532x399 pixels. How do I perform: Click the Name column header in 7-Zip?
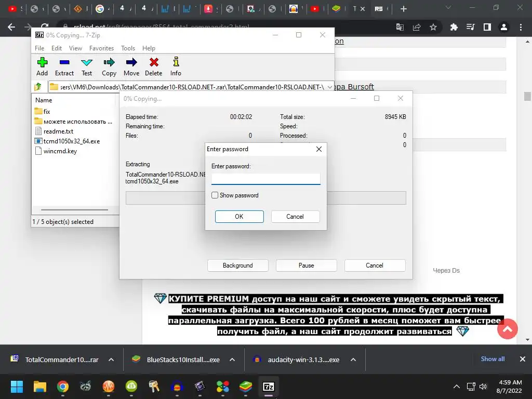click(44, 100)
